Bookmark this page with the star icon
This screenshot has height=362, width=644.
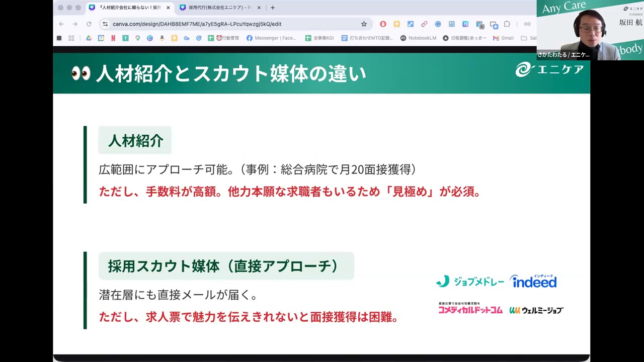pyautogui.click(x=364, y=24)
